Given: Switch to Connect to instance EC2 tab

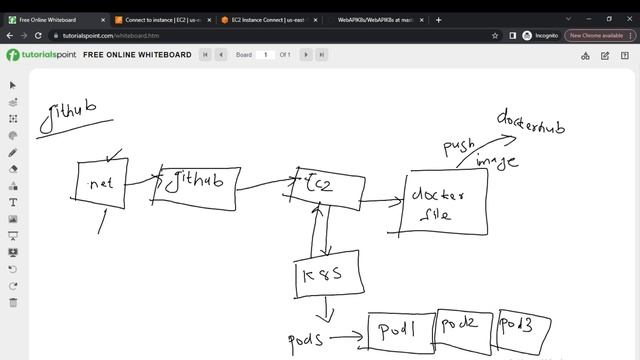Looking at the screenshot, I should point(162,20).
